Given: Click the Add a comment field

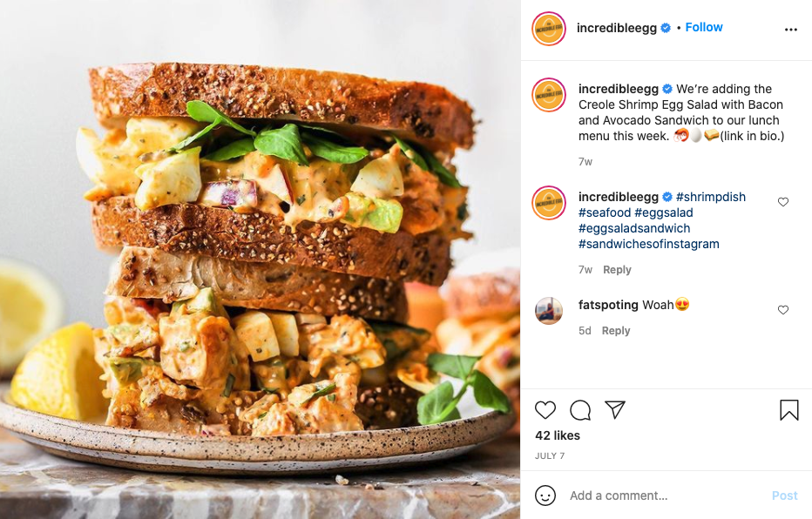Looking at the screenshot, I should pyautogui.click(x=666, y=495).
